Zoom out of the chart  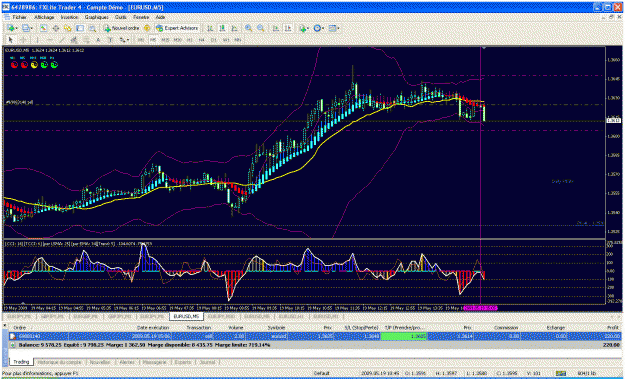click(261, 28)
